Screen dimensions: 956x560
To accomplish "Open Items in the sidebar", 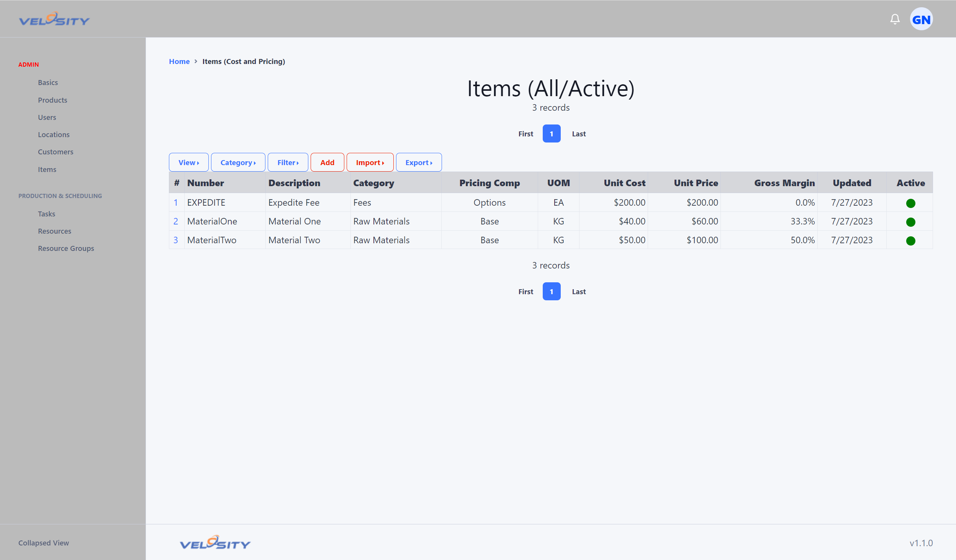I will [x=47, y=169].
